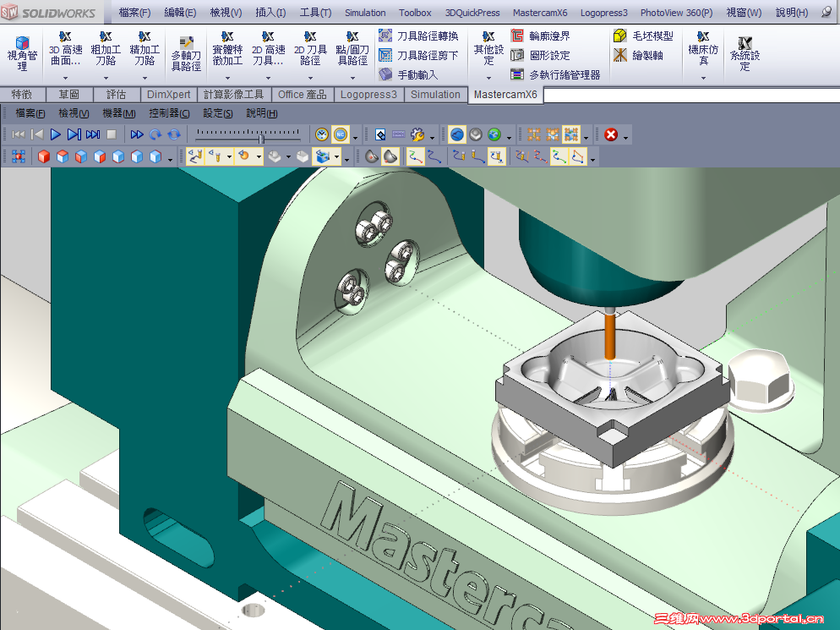Toggle the clock time mode button

tap(321, 134)
